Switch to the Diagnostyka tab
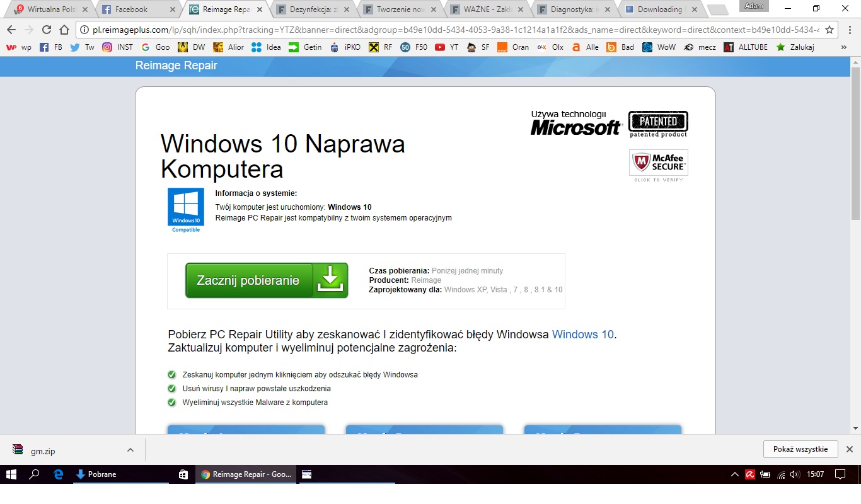The width and height of the screenshot is (861, 504). (575, 9)
